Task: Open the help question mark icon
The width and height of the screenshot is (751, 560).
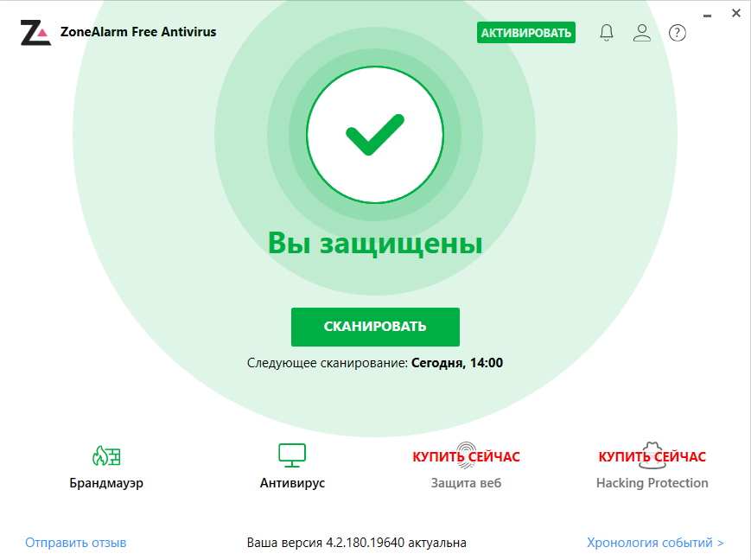Action: (678, 33)
